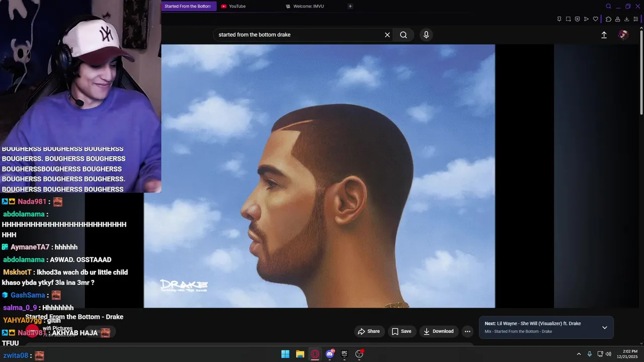
Task: Open the ad blocker shield icon
Action: [x=577, y=19]
